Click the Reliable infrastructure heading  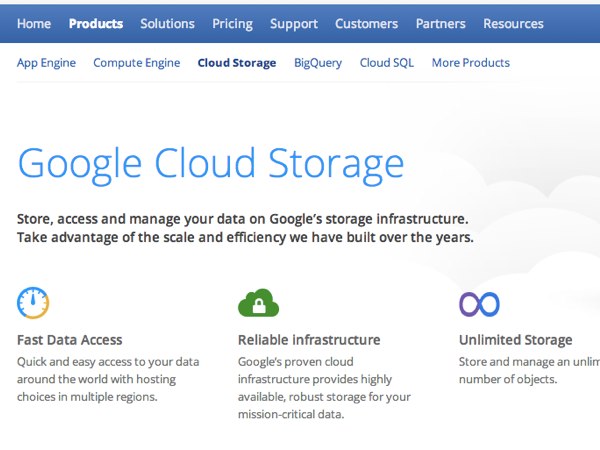point(309,340)
